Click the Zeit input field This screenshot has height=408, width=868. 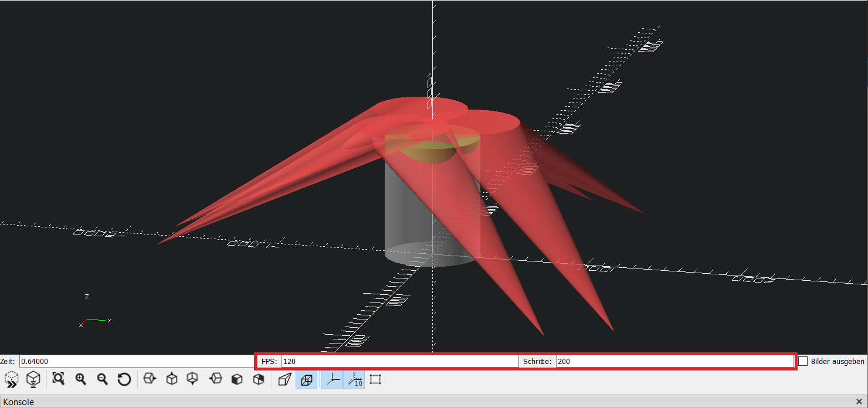coord(136,361)
